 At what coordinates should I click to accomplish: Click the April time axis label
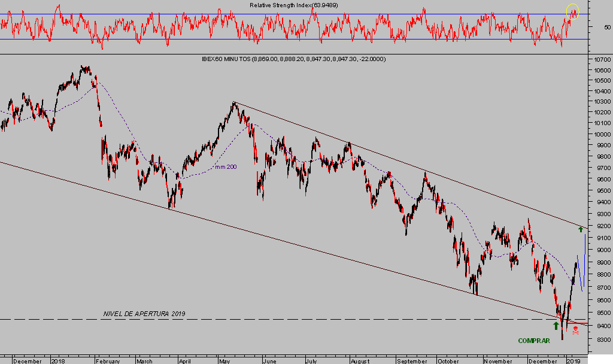click(185, 361)
